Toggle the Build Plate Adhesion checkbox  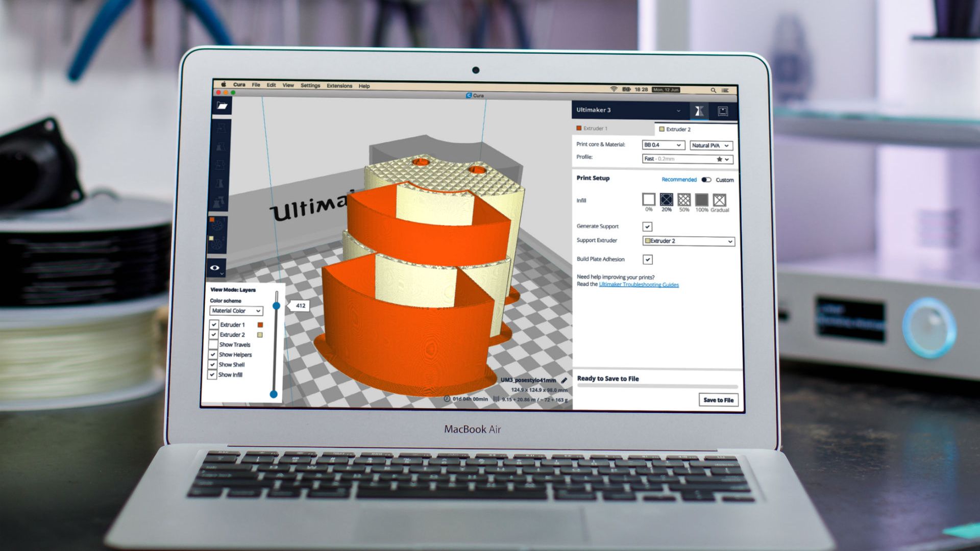pyautogui.click(x=647, y=260)
